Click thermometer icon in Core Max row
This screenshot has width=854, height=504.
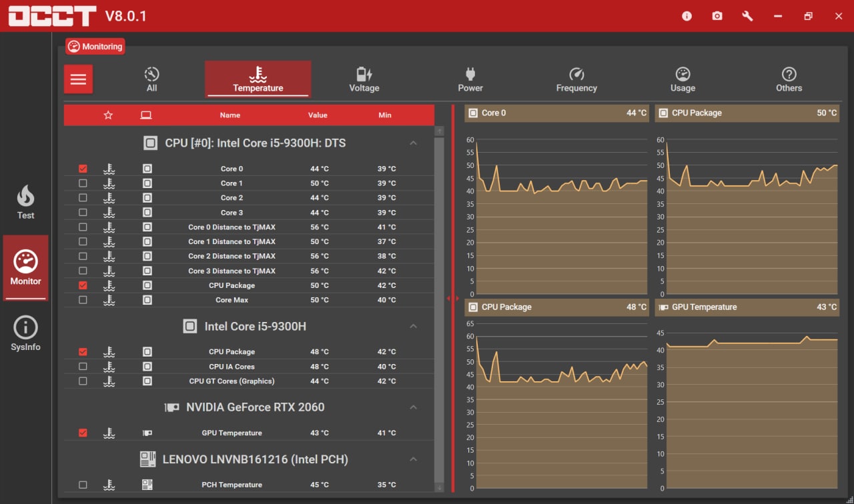pyautogui.click(x=109, y=300)
